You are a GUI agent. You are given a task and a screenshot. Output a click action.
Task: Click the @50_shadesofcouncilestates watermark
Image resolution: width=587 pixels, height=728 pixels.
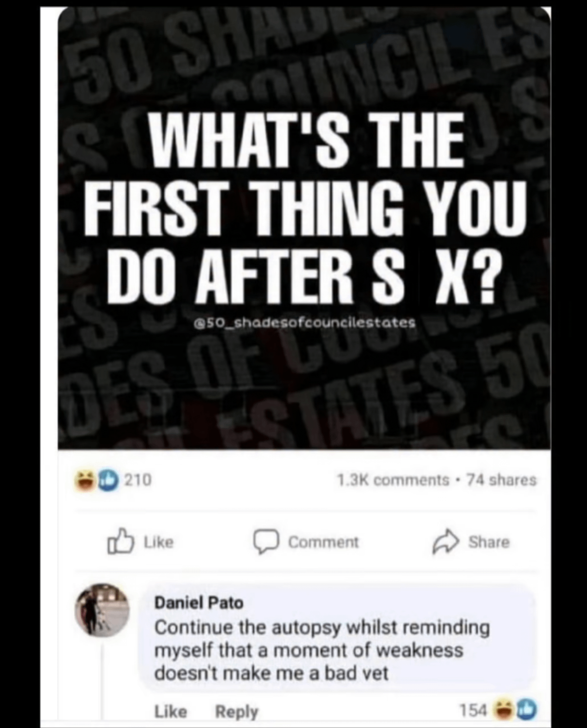coord(304,323)
